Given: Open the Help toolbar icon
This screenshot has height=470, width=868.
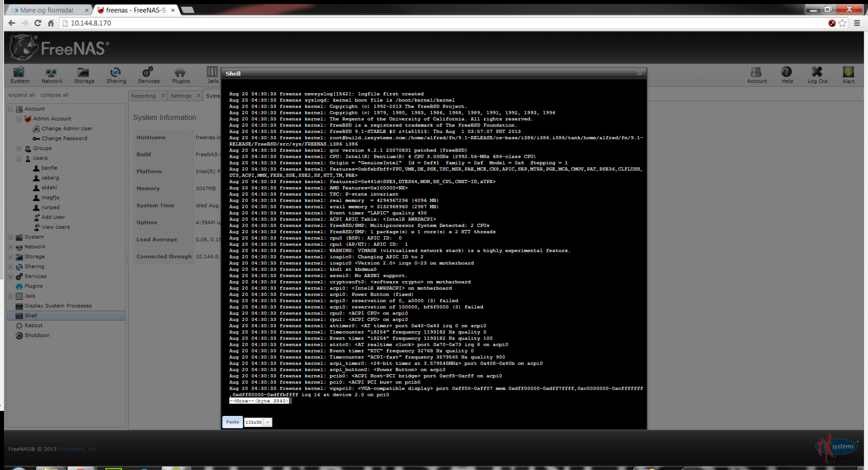Looking at the screenshot, I should pyautogui.click(x=787, y=75).
